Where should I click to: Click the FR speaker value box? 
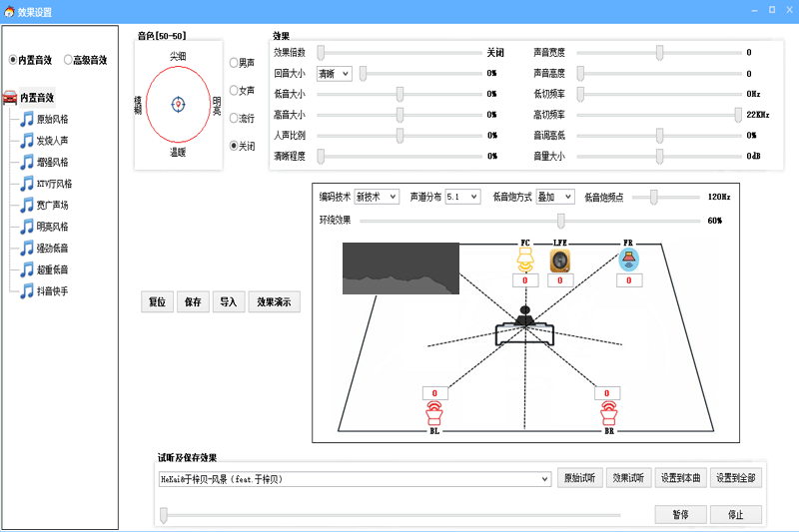pos(629,280)
